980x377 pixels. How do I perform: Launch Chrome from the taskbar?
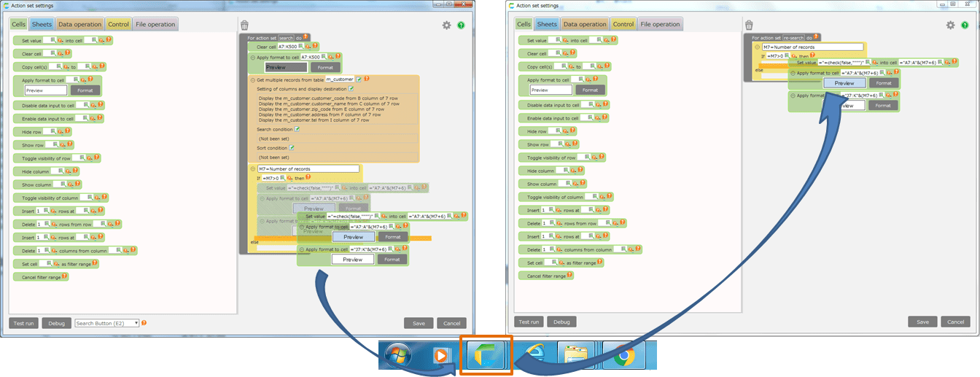coord(623,356)
